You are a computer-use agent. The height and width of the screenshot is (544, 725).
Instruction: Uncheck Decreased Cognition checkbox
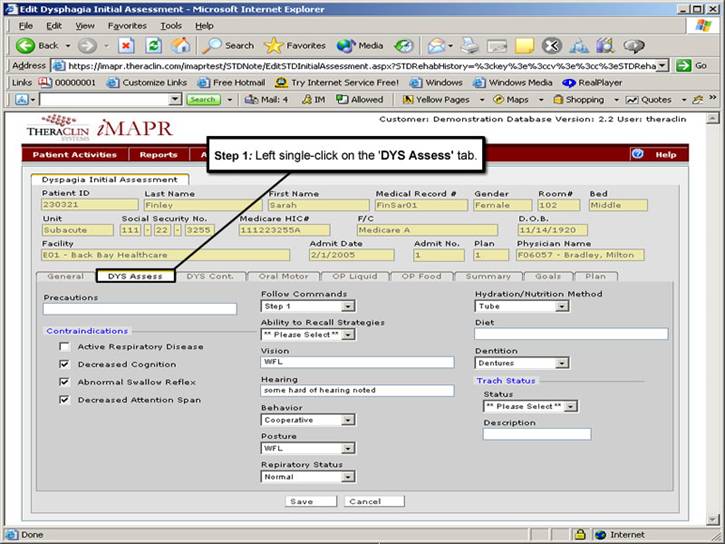pos(64,364)
